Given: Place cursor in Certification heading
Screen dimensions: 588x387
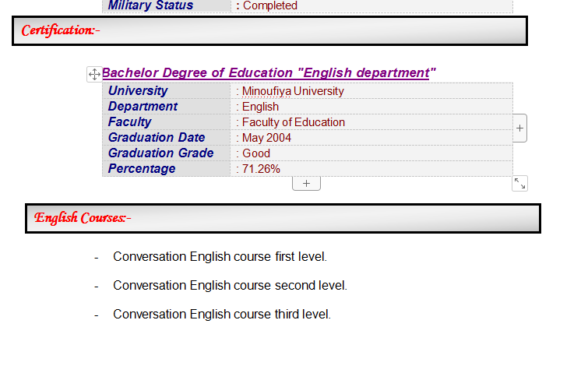Looking at the screenshot, I should 60,30.
